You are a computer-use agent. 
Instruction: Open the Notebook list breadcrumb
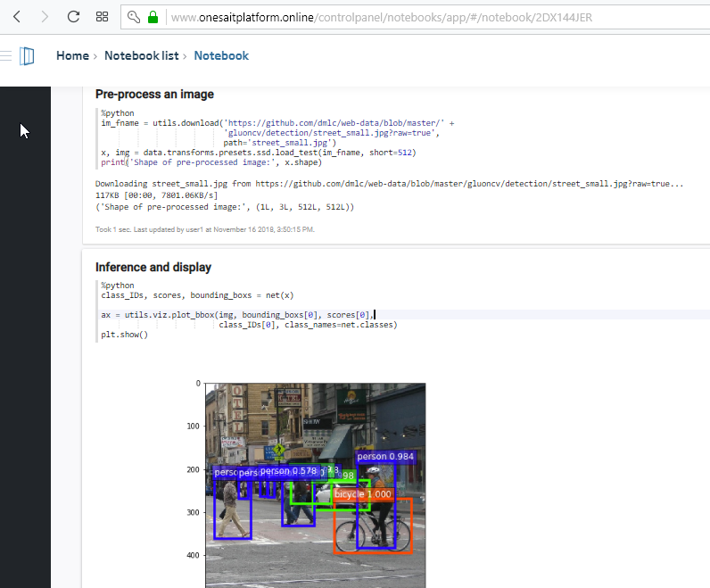141,55
